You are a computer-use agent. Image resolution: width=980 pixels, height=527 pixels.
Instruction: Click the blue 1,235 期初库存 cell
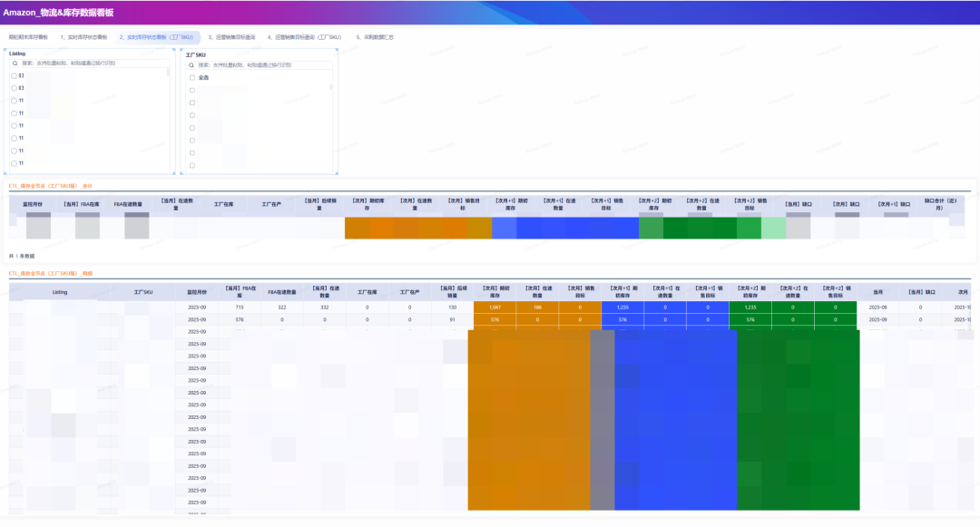click(x=622, y=307)
